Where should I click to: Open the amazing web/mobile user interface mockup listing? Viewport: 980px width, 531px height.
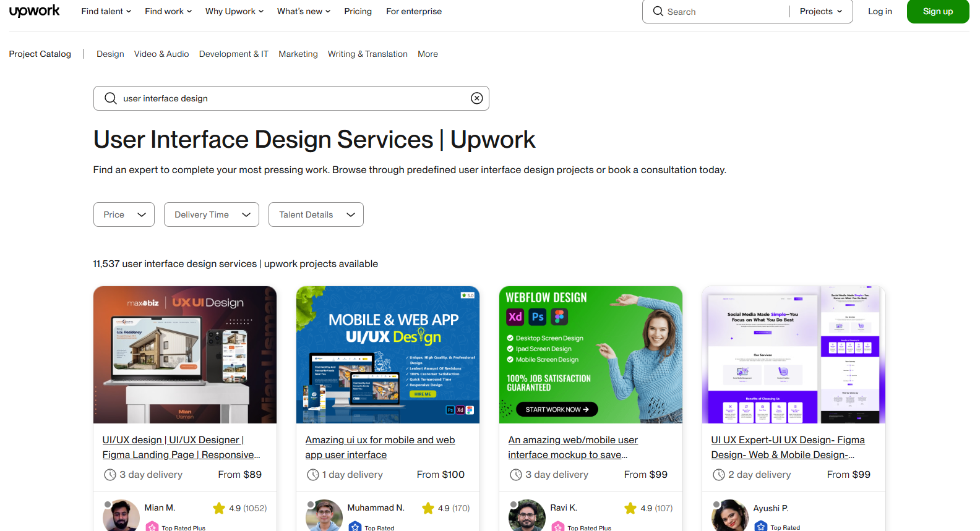point(573,448)
